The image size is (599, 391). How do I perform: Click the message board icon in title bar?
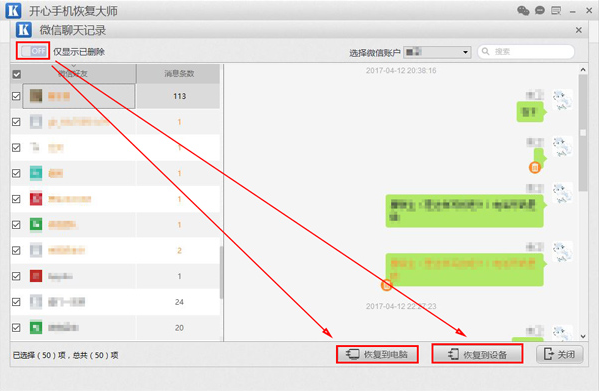click(x=556, y=10)
